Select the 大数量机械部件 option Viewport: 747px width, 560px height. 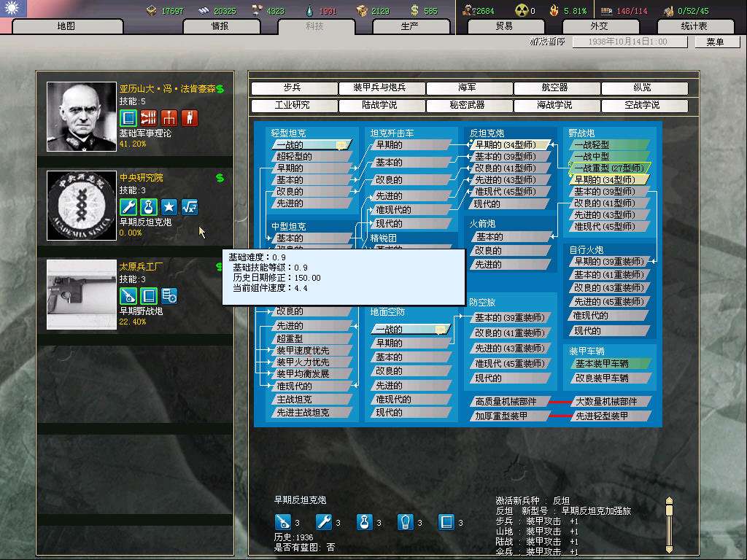pos(611,402)
